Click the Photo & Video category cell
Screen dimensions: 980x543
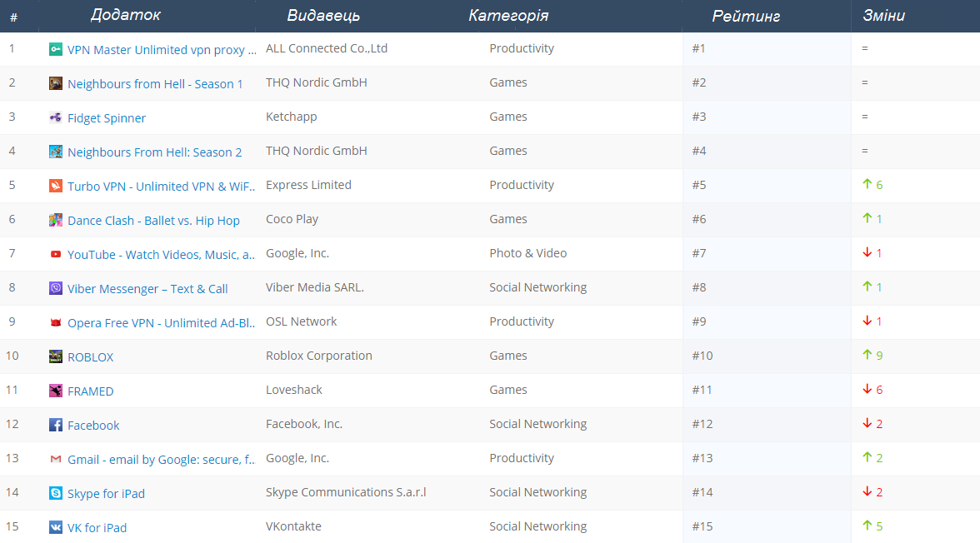coord(528,253)
